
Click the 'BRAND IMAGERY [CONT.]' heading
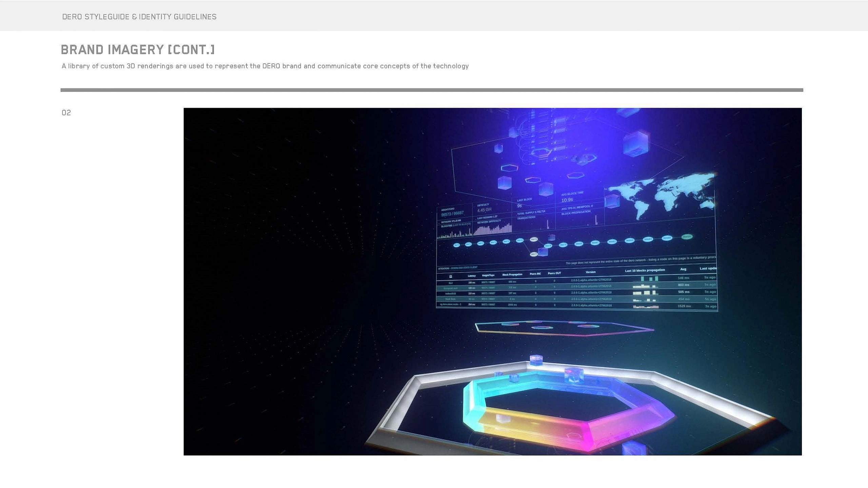coord(138,50)
